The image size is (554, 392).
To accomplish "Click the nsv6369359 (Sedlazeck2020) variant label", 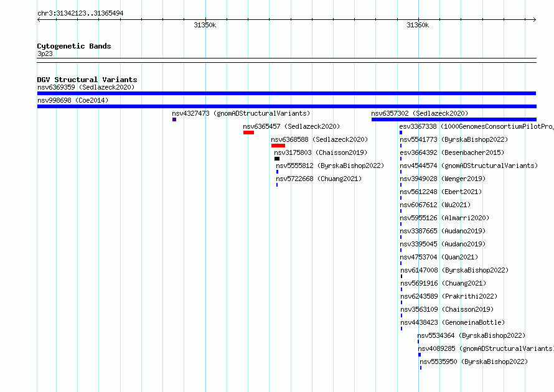I will pos(86,87).
